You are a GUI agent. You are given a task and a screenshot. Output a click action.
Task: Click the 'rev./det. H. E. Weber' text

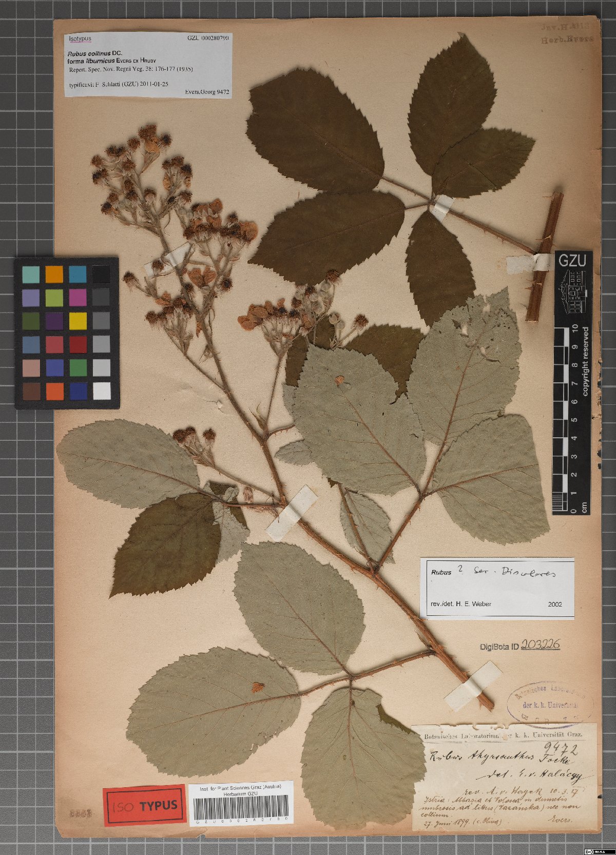point(460,604)
